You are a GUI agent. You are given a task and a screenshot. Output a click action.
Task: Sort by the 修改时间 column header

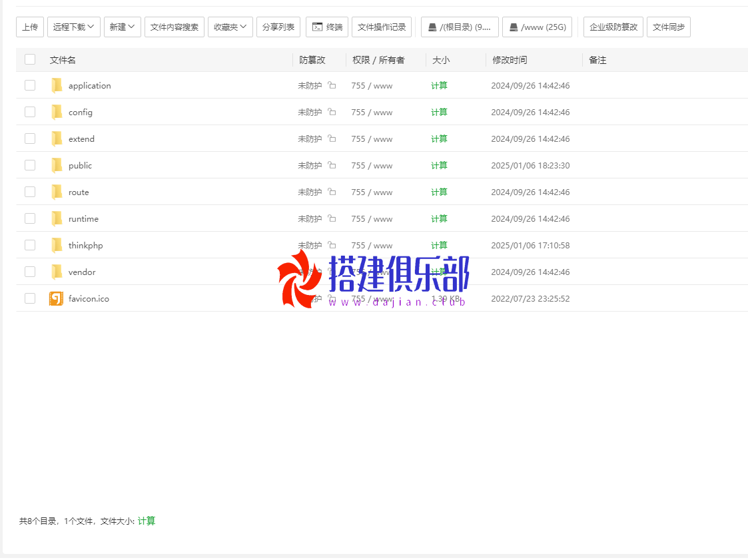510,60
